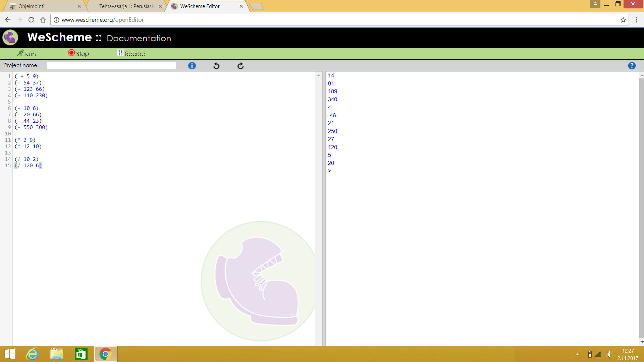This screenshot has height=362, width=644.
Task: Click the blue info icon
Action: 192,66
